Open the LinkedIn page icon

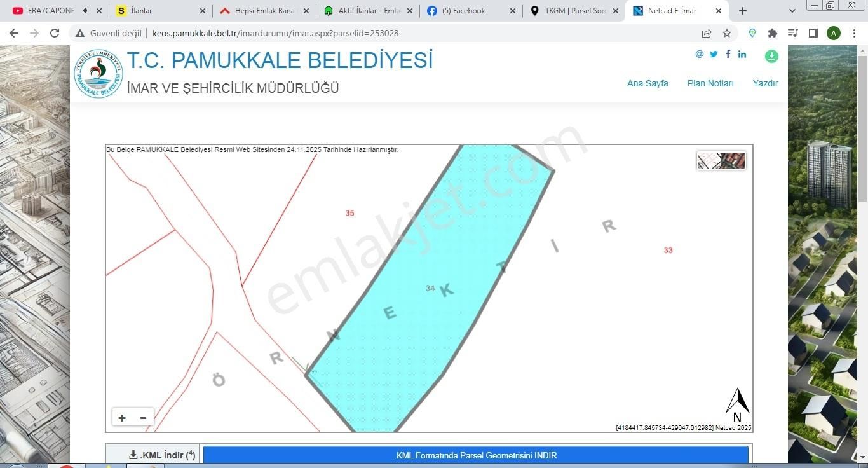click(742, 54)
